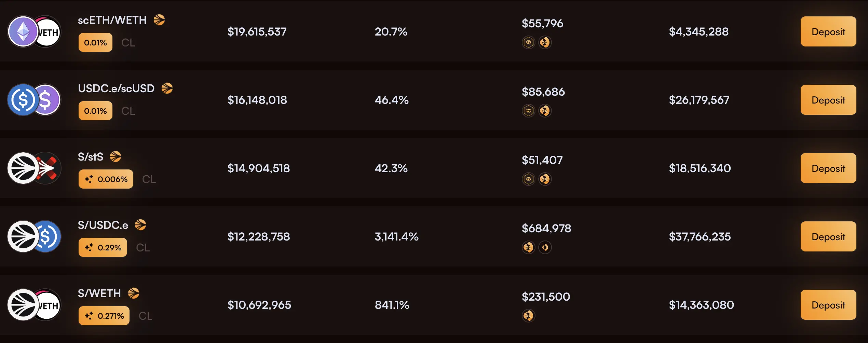The width and height of the screenshot is (868, 343).
Task: Click the 0.006% dynamic fee badge
Action: [106, 179]
